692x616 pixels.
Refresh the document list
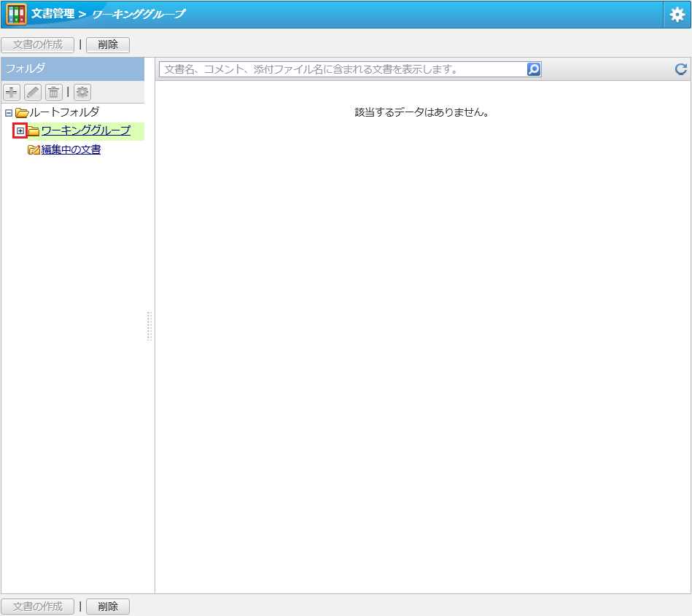coord(681,69)
